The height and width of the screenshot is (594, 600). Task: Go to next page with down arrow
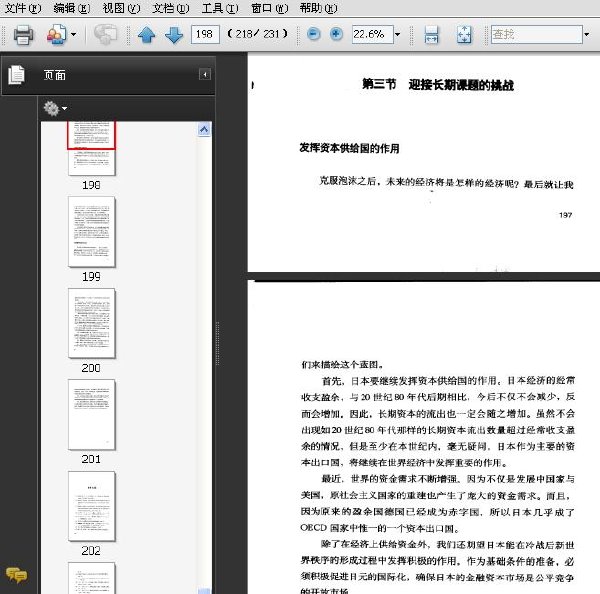pos(174,35)
